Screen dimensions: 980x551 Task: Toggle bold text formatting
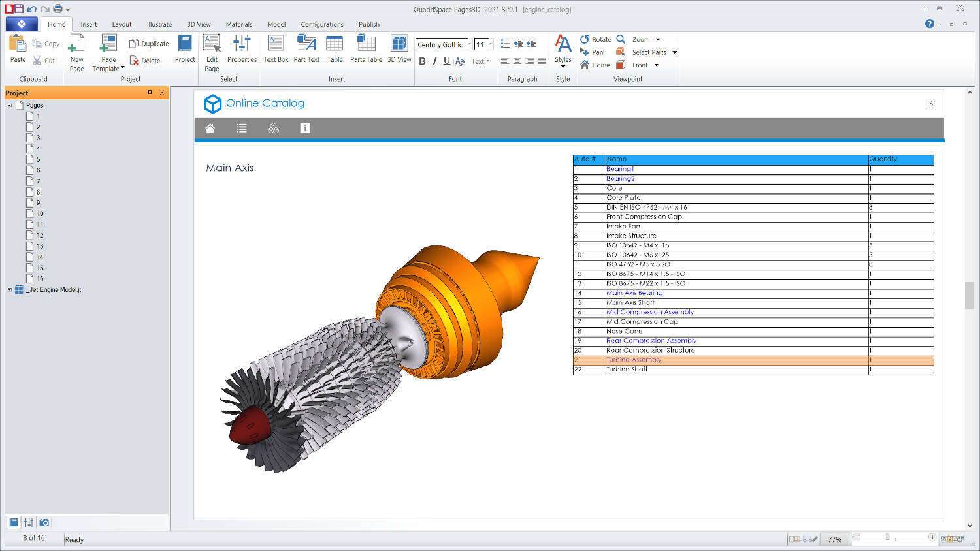pyautogui.click(x=422, y=61)
